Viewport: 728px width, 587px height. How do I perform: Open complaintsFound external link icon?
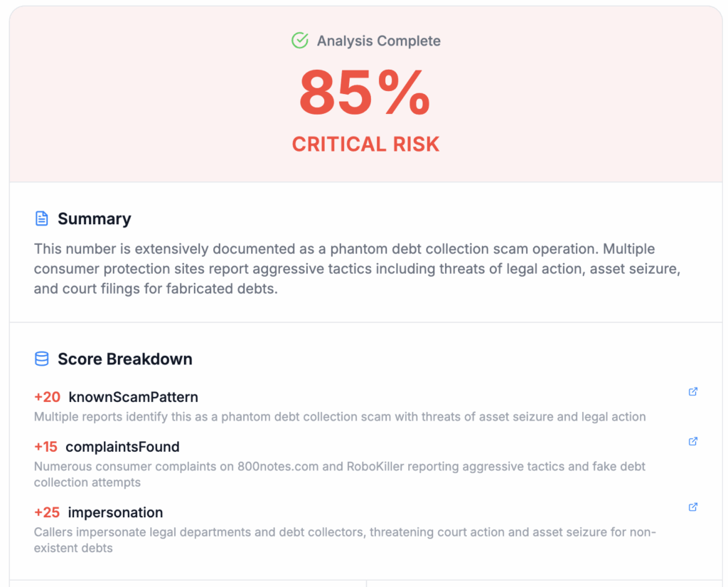pos(693,441)
